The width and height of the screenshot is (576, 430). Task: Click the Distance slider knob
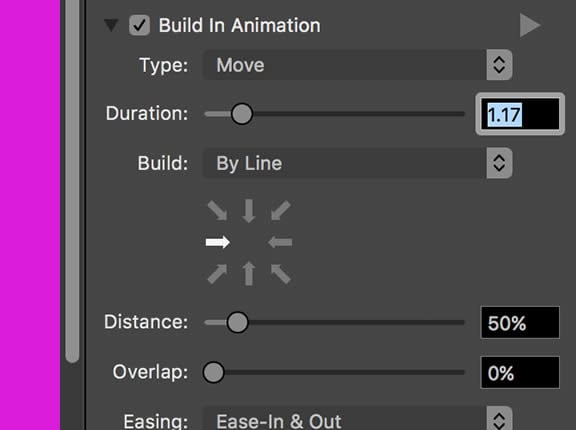[x=237, y=322]
